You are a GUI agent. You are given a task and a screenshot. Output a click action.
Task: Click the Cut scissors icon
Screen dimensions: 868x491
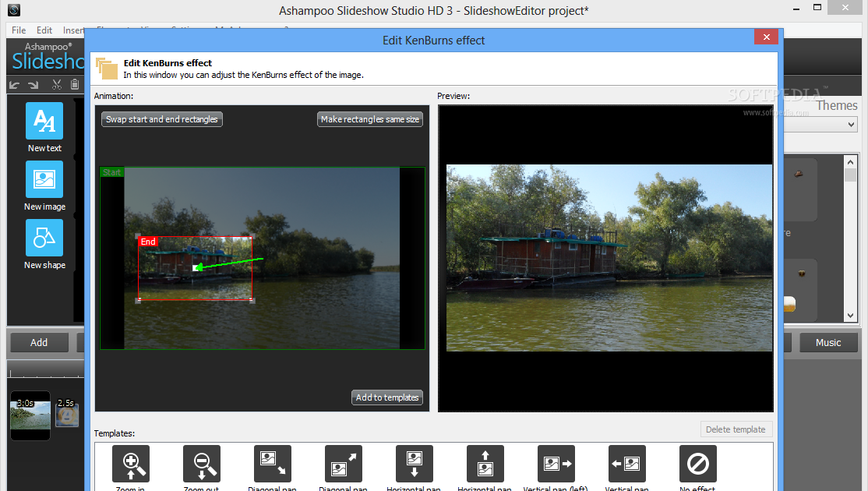click(56, 85)
